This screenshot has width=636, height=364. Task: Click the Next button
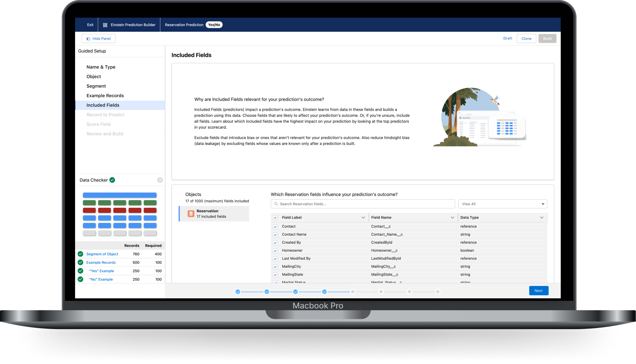pyautogui.click(x=539, y=291)
